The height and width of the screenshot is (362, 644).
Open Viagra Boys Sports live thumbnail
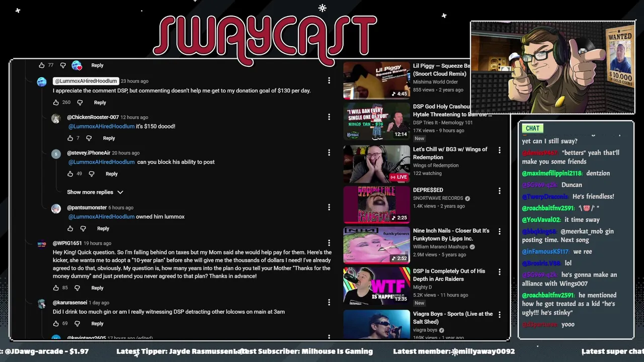click(376, 324)
